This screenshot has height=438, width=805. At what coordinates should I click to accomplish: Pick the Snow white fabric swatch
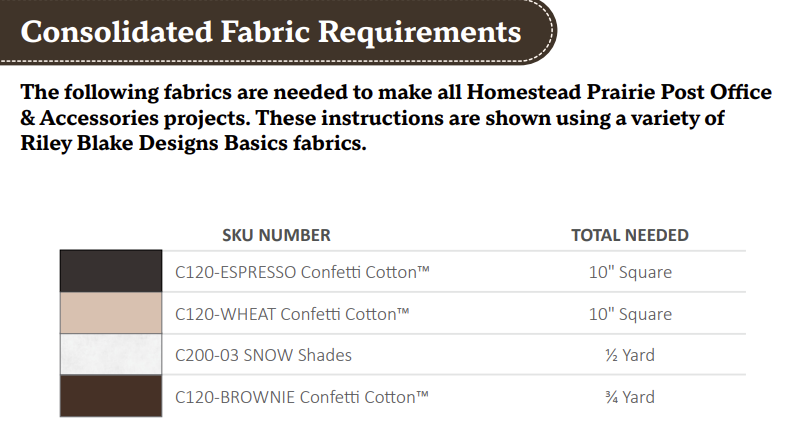pyautogui.click(x=110, y=355)
